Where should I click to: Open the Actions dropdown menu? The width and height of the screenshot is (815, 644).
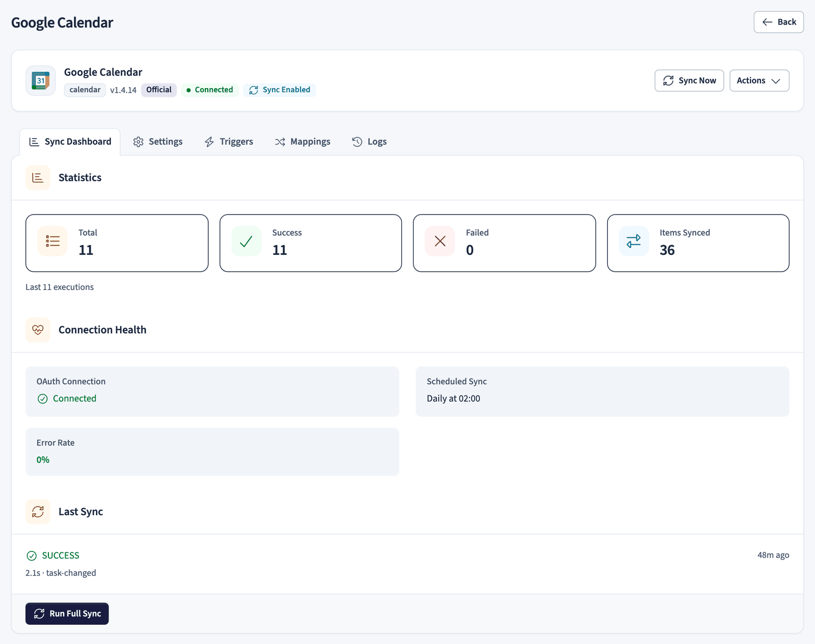click(759, 81)
